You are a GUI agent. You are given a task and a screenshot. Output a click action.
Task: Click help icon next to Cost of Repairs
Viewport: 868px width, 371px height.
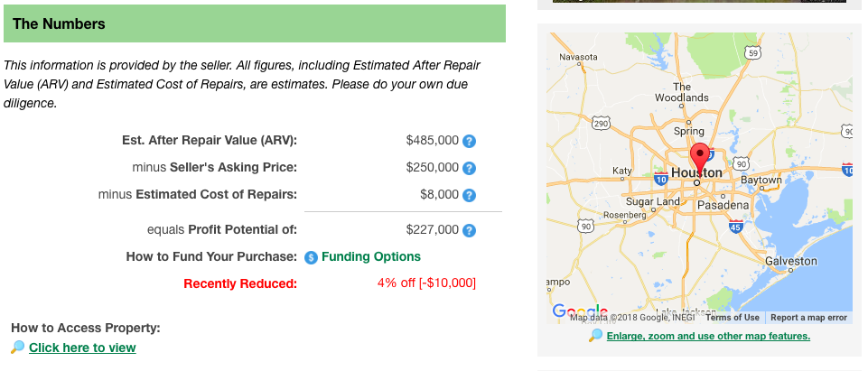pos(469,195)
